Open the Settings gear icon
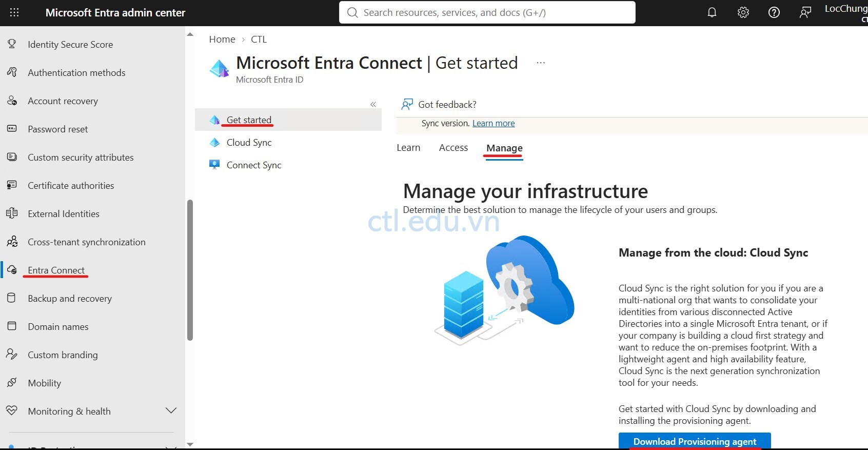 (x=743, y=12)
